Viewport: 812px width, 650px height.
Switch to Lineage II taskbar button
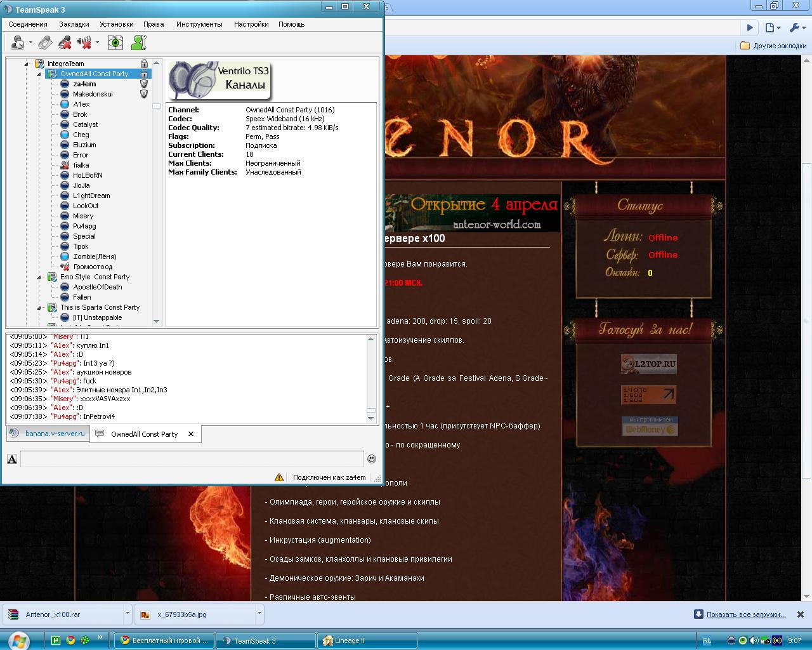[x=367, y=640]
